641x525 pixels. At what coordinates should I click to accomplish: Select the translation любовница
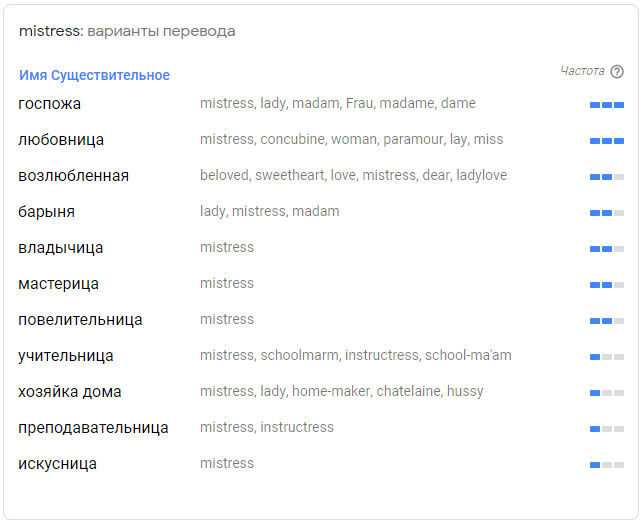[x=61, y=140]
